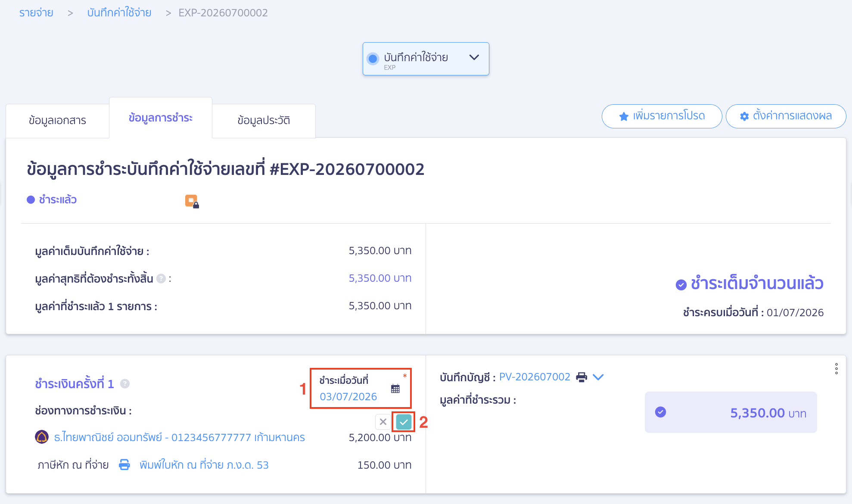The width and height of the screenshot is (852, 504).
Task: Click the Thai Commercial Bank logo icon
Action: click(x=42, y=437)
